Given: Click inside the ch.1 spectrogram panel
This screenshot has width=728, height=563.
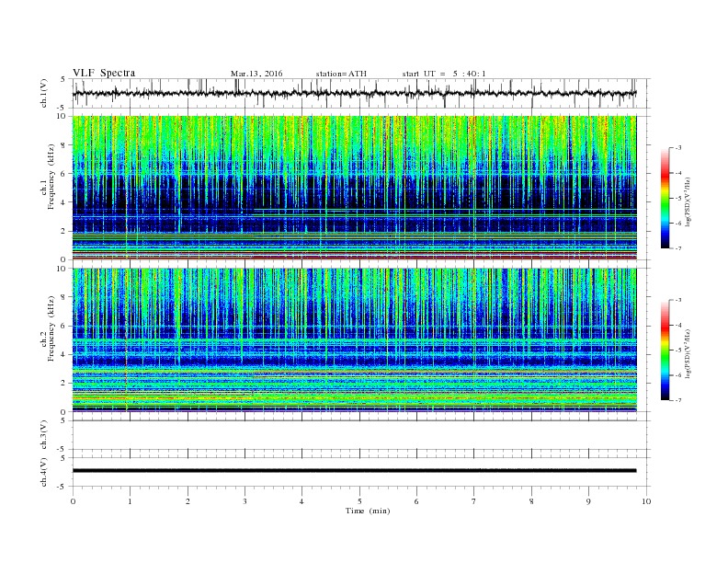Looking at the screenshot, I should [x=354, y=188].
